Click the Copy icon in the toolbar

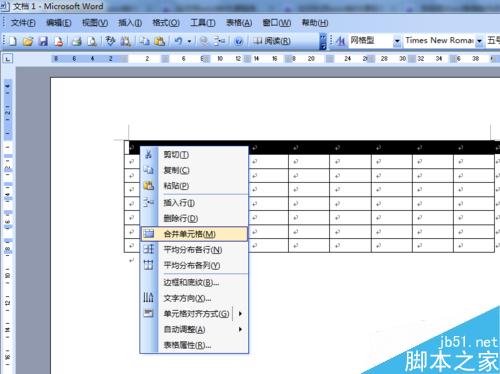click(144, 41)
